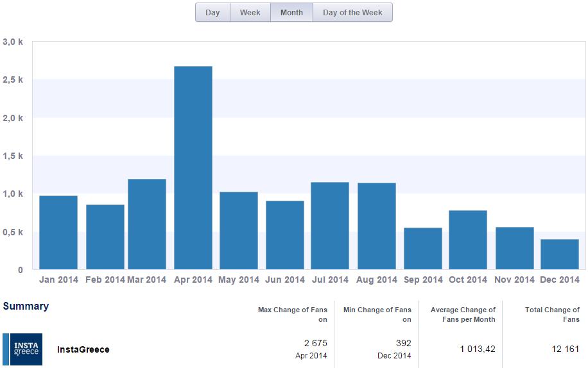Click the Jan 2014 axis label
This screenshot has height=368, width=588.
[58, 280]
